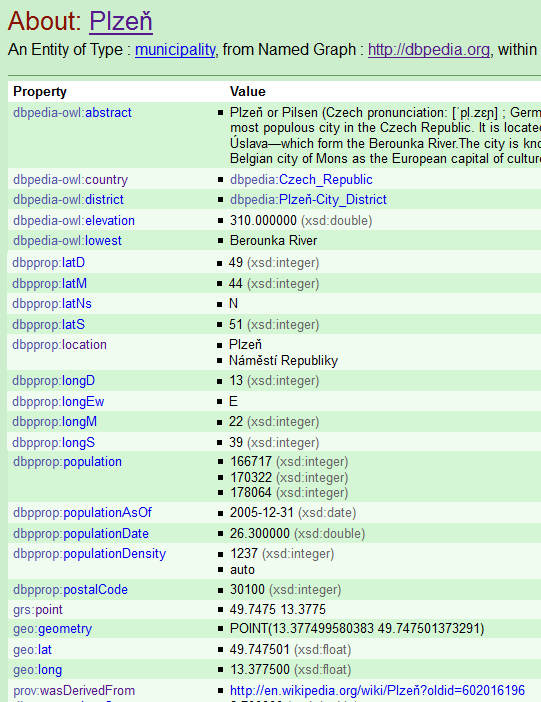Select the 30100 postal code value

coord(247,590)
